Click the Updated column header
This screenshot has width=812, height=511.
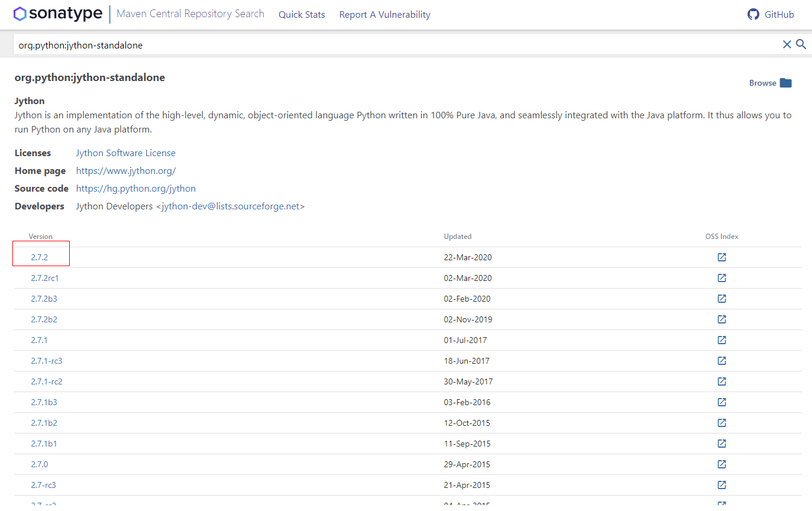[458, 236]
